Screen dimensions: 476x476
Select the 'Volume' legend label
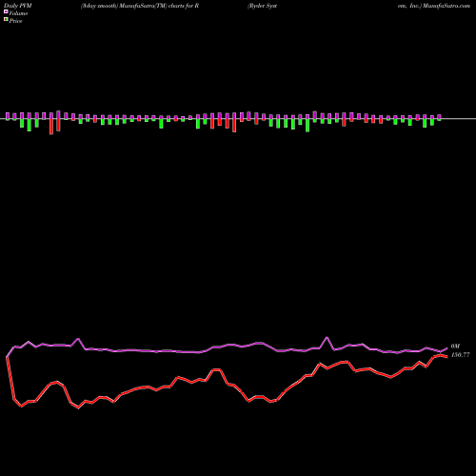[18, 13]
